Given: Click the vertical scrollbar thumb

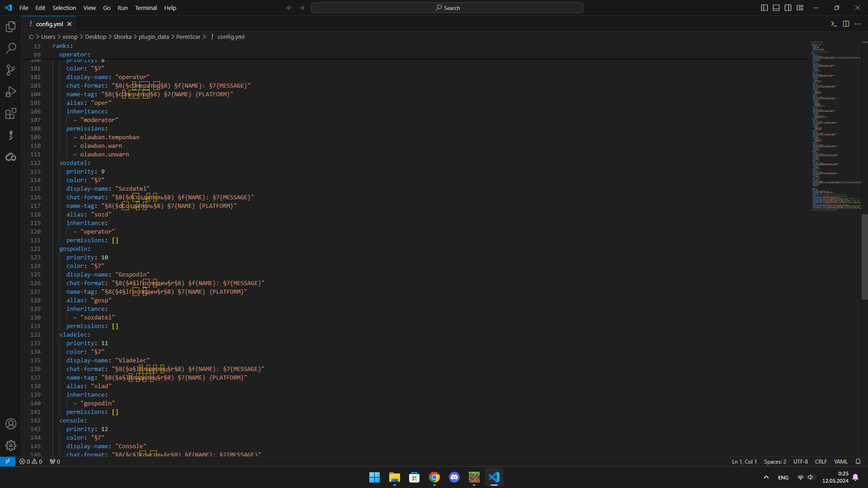Looking at the screenshot, I should 864,257.
